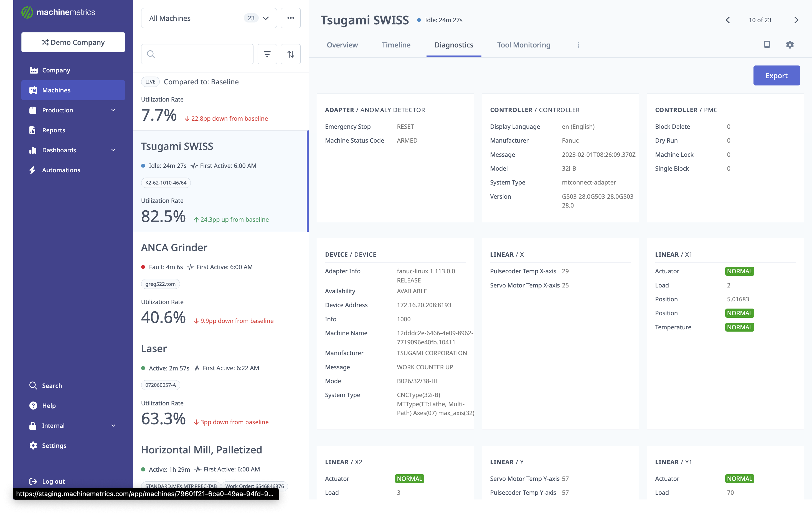Switch to the Timeline tab
Image resolution: width=812 pixels, height=515 pixels.
(396, 45)
